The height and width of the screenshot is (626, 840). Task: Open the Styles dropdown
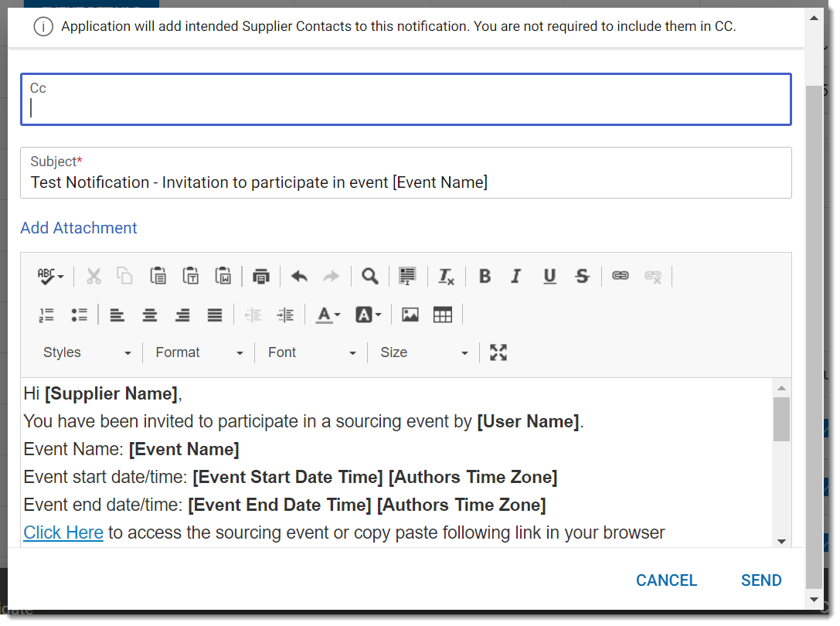click(87, 352)
